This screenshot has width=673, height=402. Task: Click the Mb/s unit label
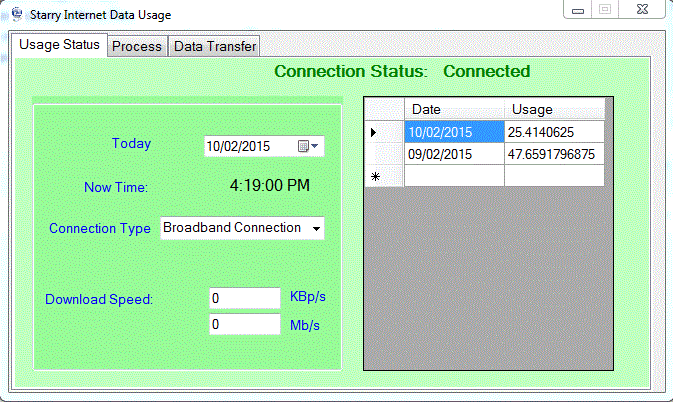[305, 325]
